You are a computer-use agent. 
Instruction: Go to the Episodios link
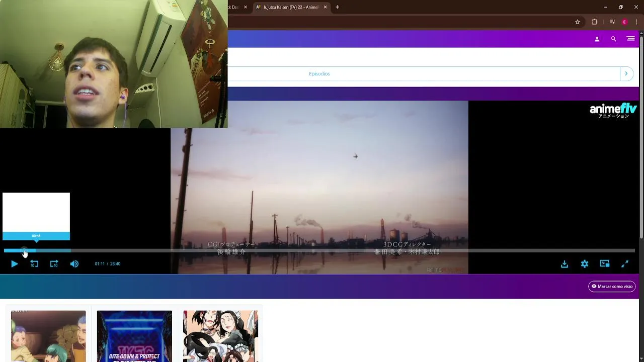click(x=319, y=74)
